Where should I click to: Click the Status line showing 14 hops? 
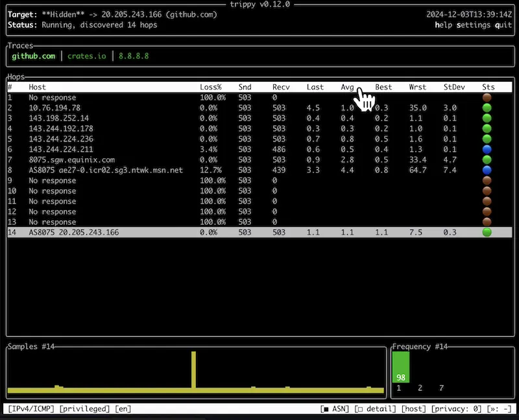pyautogui.click(x=82, y=25)
